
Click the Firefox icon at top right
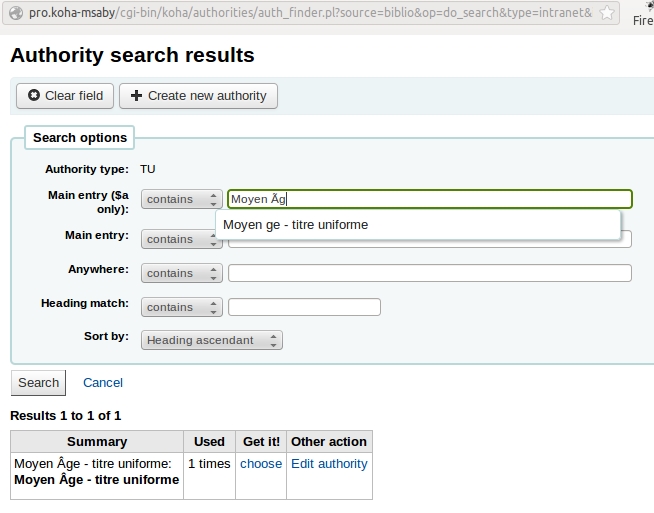point(643,13)
